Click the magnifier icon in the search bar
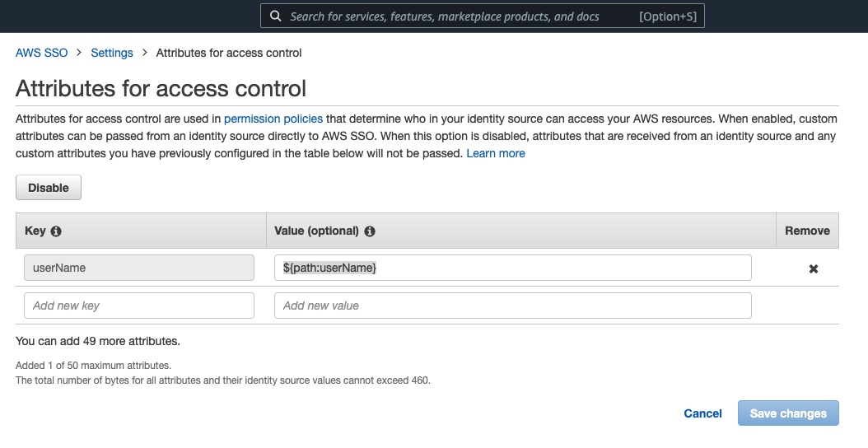Image resolution: width=868 pixels, height=448 pixels. [x=276, y=16]
